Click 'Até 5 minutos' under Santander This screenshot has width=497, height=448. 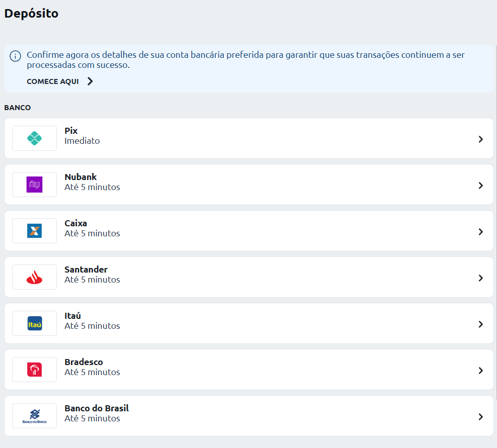click(92, 280)
